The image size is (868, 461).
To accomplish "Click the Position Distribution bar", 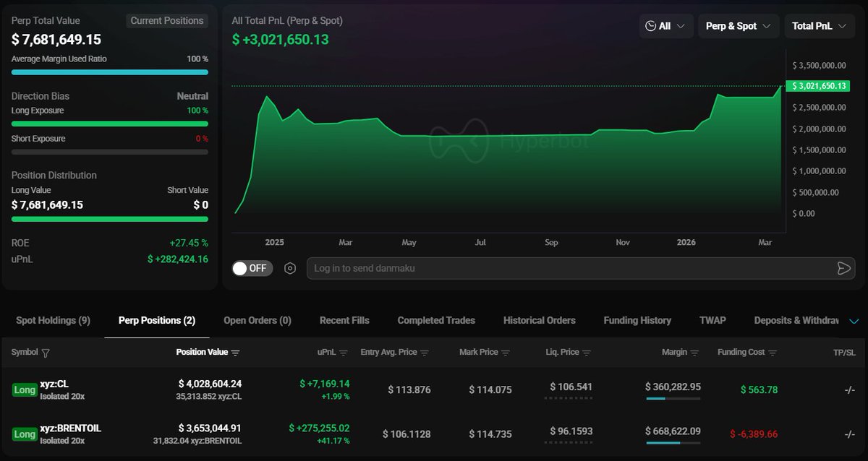I will pyautogui.click(x=110, y=219).
